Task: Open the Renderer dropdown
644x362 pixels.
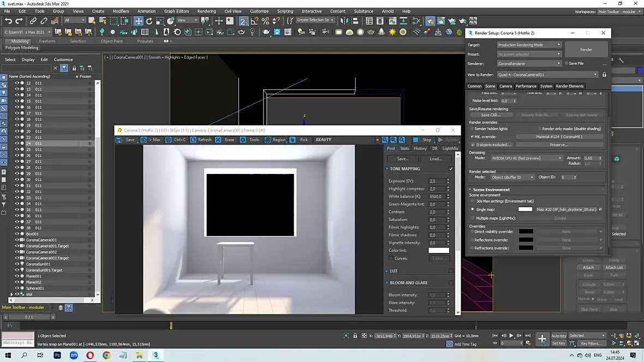Action: (x=529, y=64)
